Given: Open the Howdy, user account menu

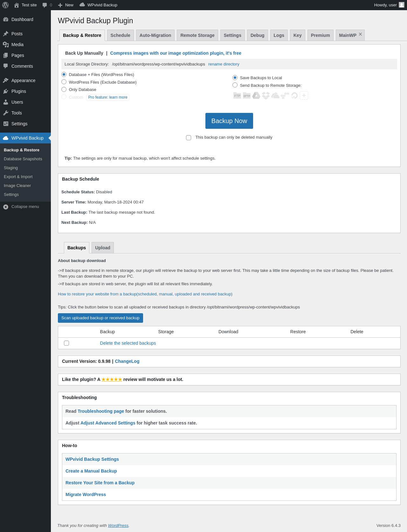Looking at the screenshot, I should click(389, 5).
